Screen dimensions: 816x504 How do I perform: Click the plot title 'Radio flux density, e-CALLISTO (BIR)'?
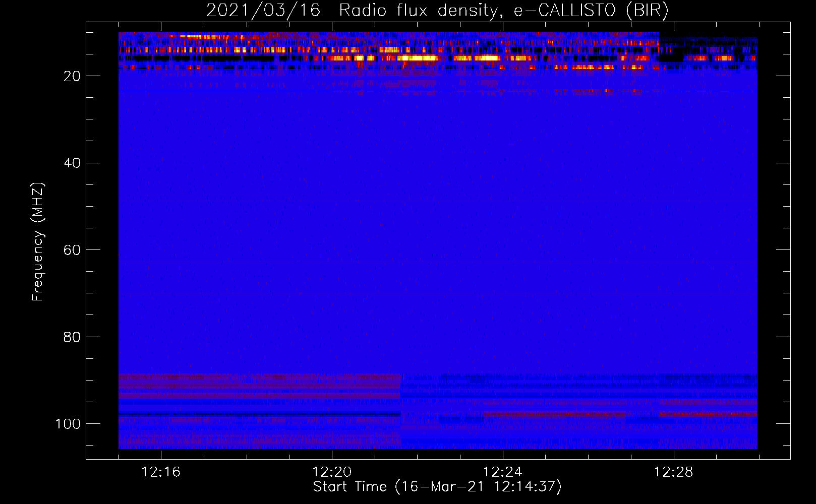click(x=503, y=11)
